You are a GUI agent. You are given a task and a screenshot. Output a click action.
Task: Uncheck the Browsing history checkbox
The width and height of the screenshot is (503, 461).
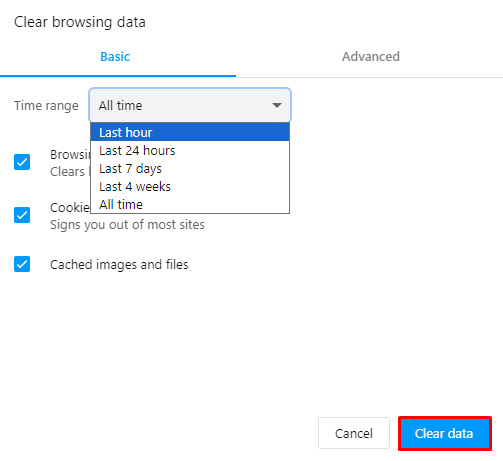pos(22,162)
